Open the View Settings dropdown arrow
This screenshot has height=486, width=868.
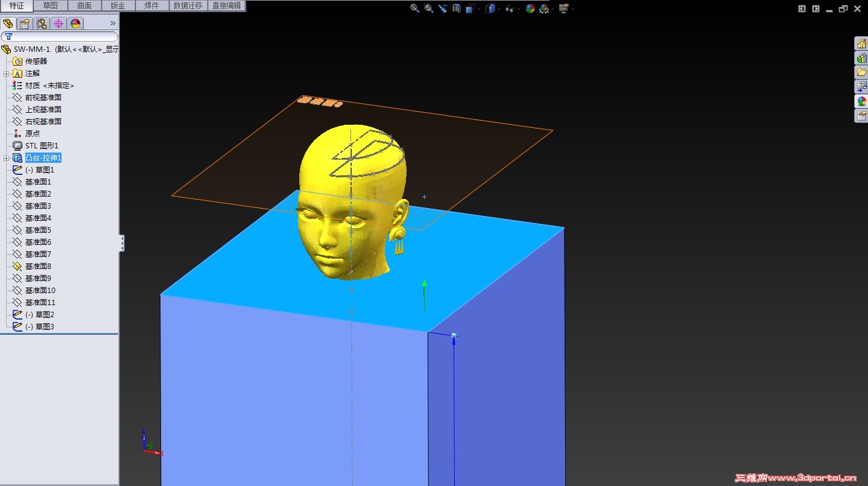(x=572, y=8)
